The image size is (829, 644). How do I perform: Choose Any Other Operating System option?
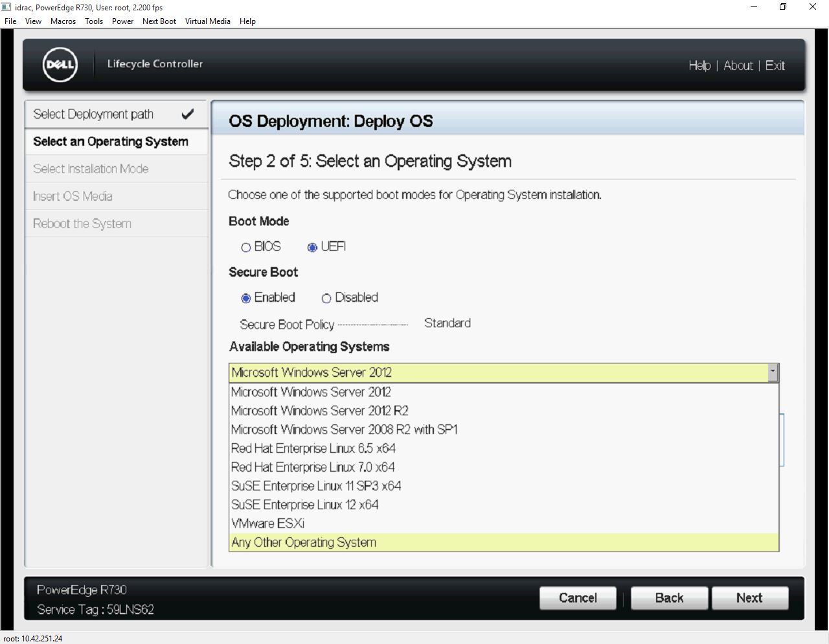coord(504,542)
